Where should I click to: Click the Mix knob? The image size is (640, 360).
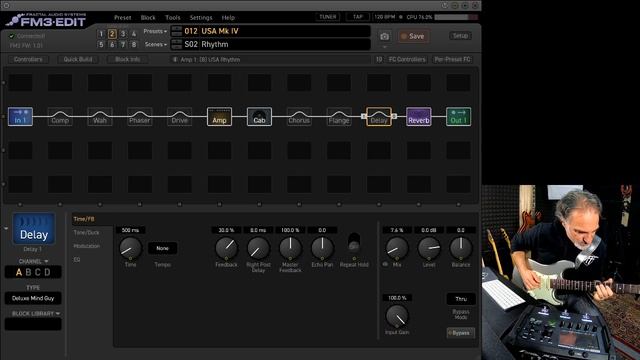[x=397, y=248]
